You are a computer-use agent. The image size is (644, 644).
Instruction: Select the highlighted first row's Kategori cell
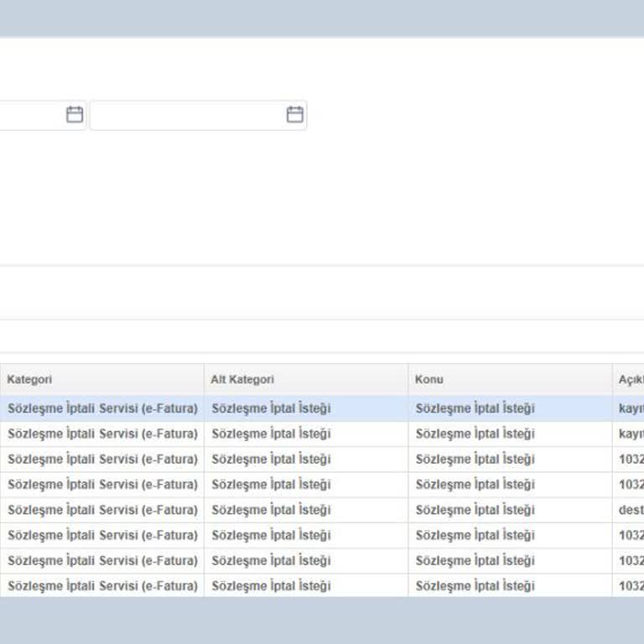click(102, 409)
